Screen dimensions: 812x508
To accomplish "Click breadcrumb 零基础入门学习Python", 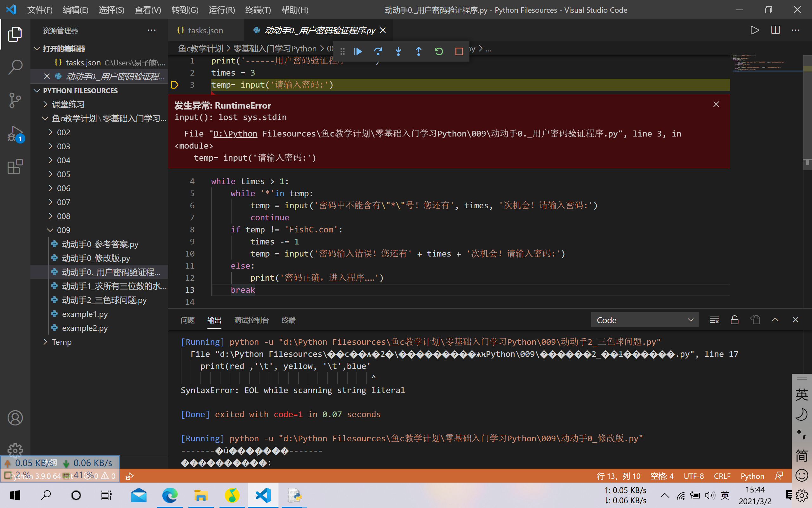I will 275,49.
